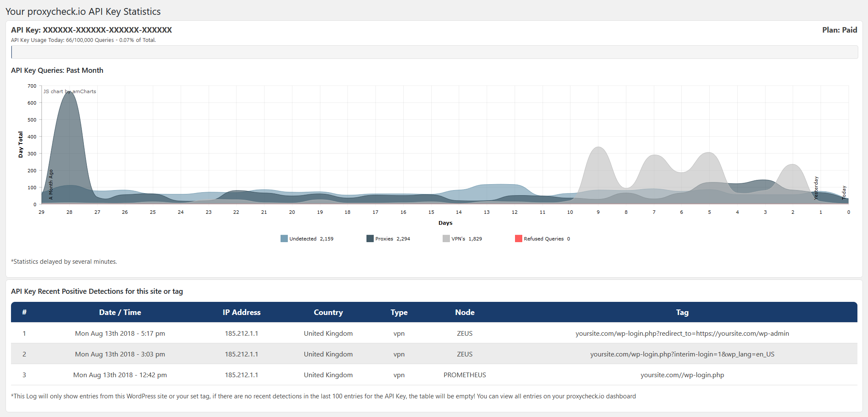Click the PROMETHEUS node cell

coord(464,375)
